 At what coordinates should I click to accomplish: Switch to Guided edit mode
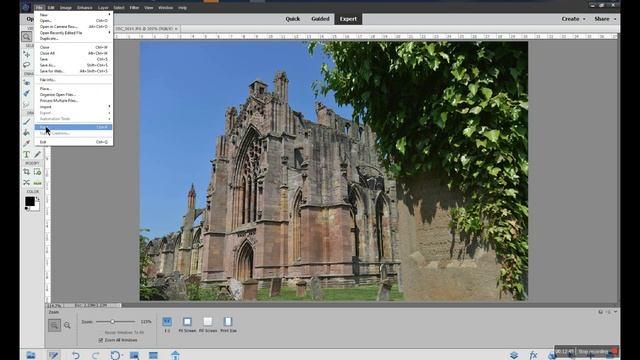point(320,19)
